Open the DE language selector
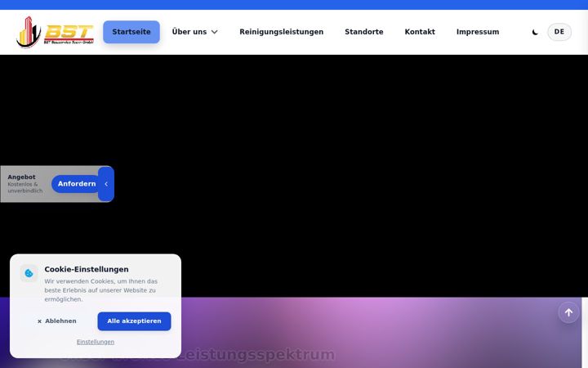Screen dimensions: 588x368 (559, 32)
